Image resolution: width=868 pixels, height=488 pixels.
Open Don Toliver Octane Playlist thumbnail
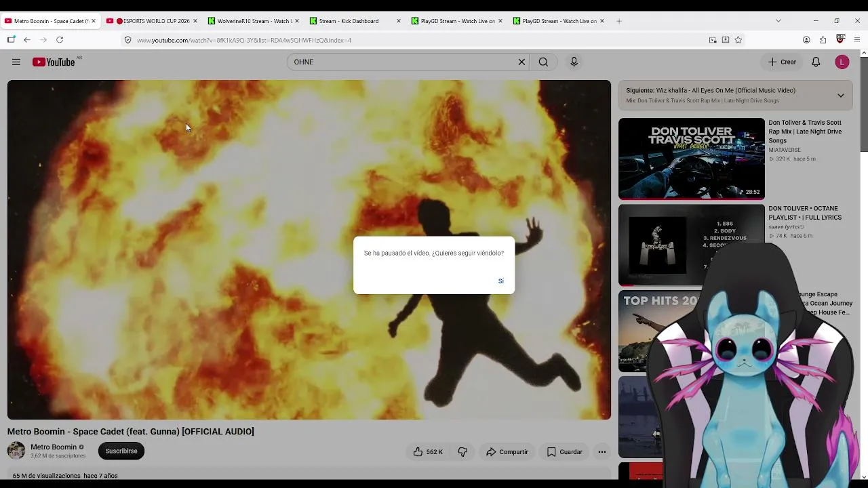(x=691, y=245)
